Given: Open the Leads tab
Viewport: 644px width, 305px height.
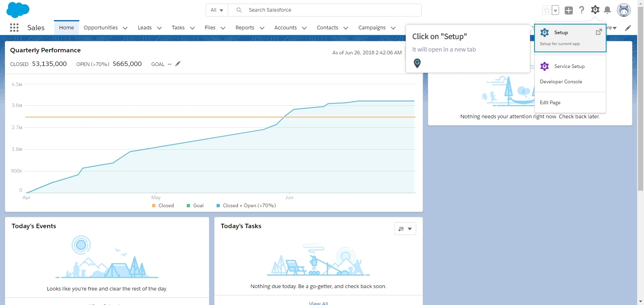Looking at the screenshot, I should tap(144, 28).
